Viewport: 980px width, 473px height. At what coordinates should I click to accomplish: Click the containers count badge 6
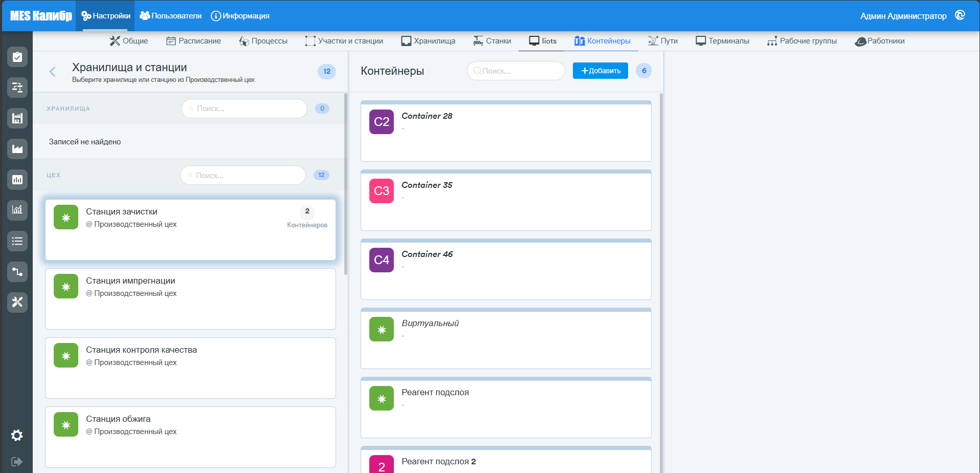pyautogui.click(x=644, y=71)
